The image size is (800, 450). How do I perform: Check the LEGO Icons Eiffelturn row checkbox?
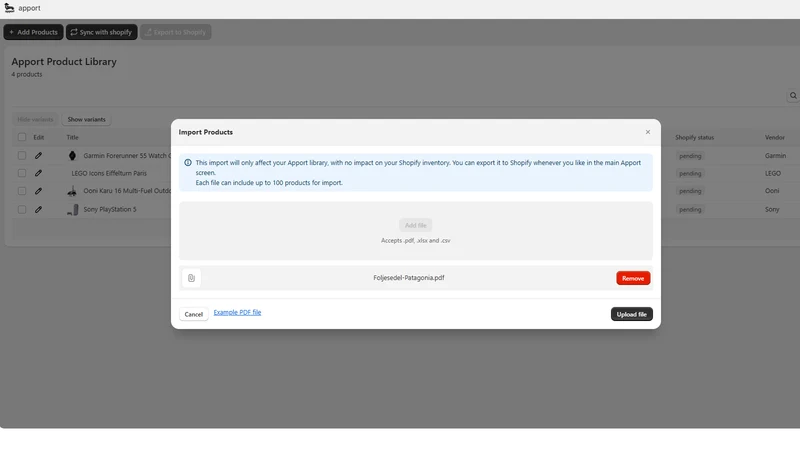[22, 173]
